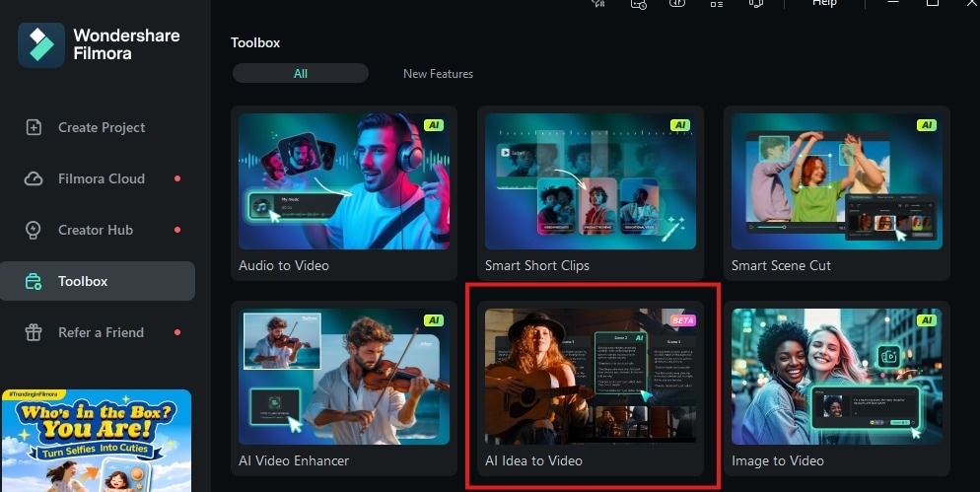Open the Refer a Friend label
The height and width of the screenshot is (492, 980).
coord(101,332)
